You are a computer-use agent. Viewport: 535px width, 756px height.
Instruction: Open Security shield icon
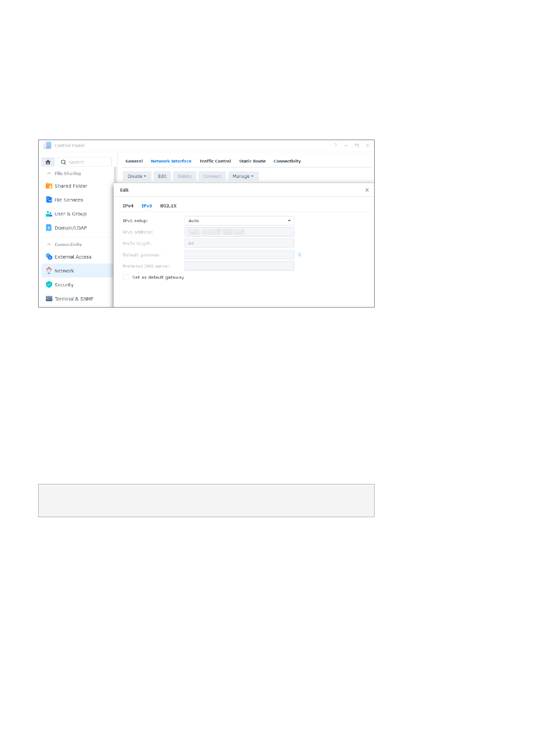(x=49, y=285)
